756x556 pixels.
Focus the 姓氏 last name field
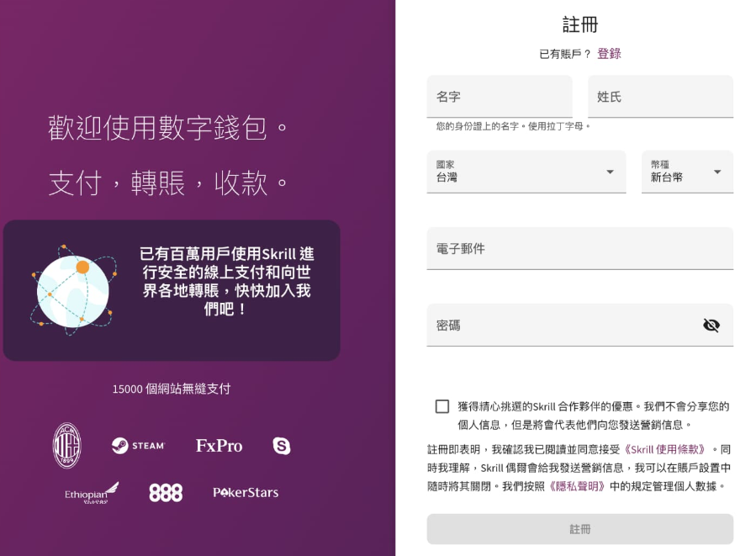pyautogui.click(x=660, y=97)
